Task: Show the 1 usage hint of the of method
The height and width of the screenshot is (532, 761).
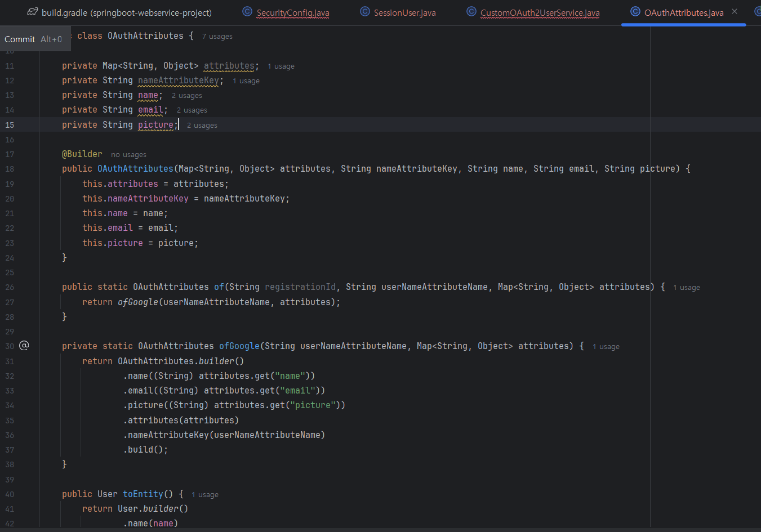Action: click(687, 288)
